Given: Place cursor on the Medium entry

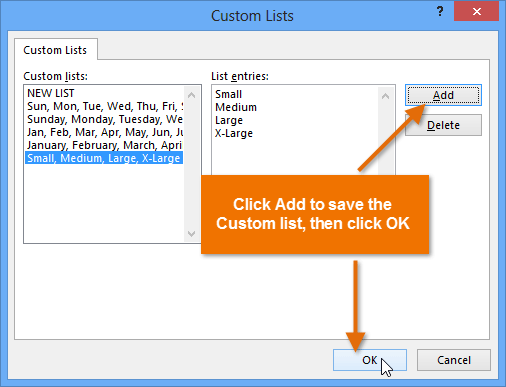Looking at the screenshot, I should [x=236, y=107].
